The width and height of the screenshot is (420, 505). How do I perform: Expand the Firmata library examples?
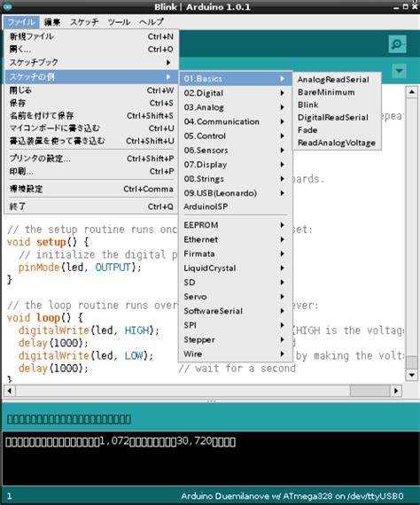[236, 253]
